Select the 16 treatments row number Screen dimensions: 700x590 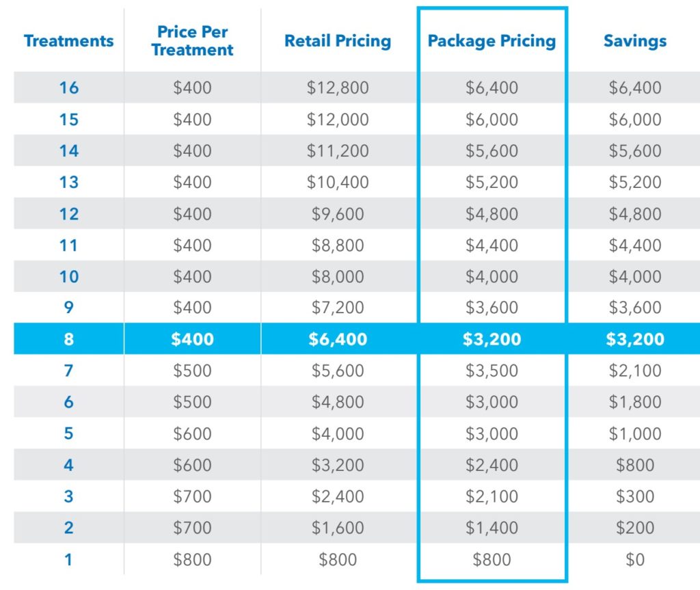point(69,88)
